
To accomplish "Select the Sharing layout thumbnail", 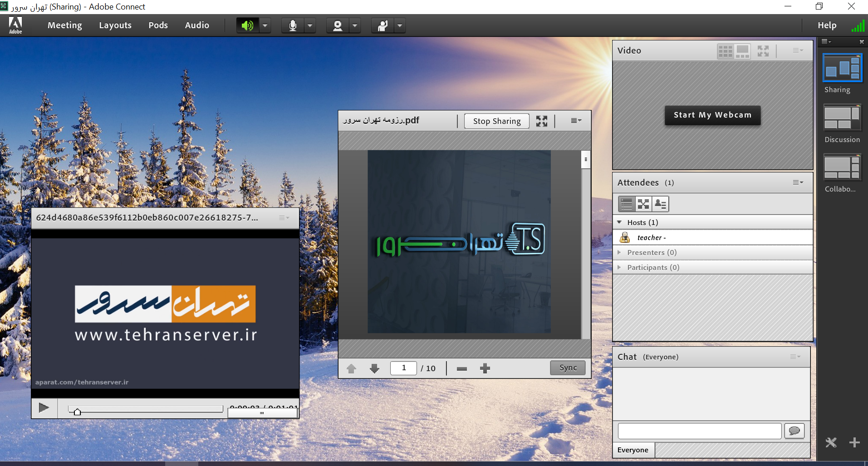I will [842, 68].
